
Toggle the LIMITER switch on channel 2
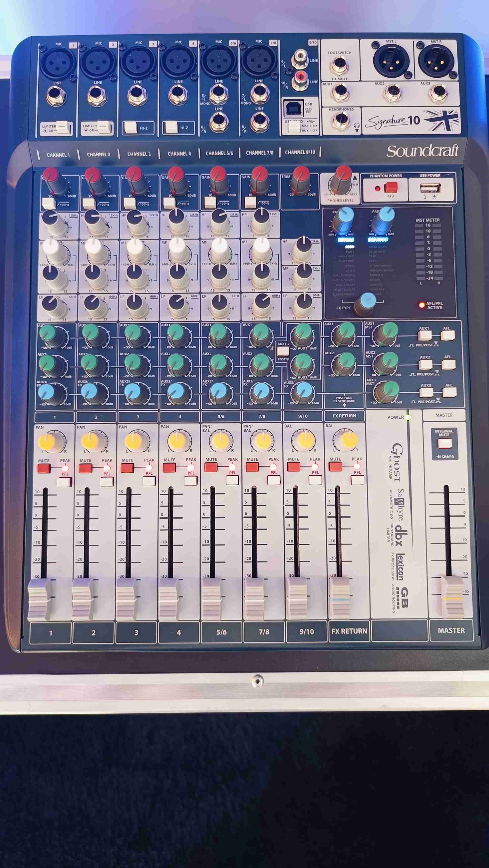[x=104, y=127]
